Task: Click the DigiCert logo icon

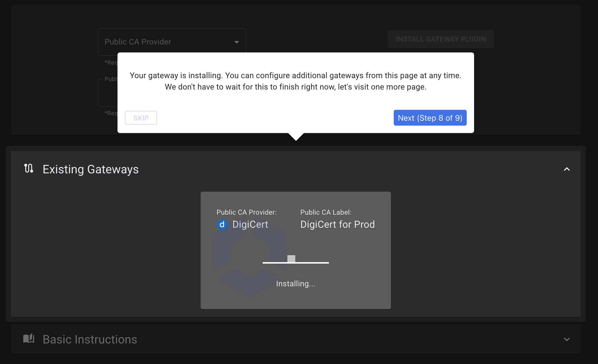Action: [x=222, y=225]
